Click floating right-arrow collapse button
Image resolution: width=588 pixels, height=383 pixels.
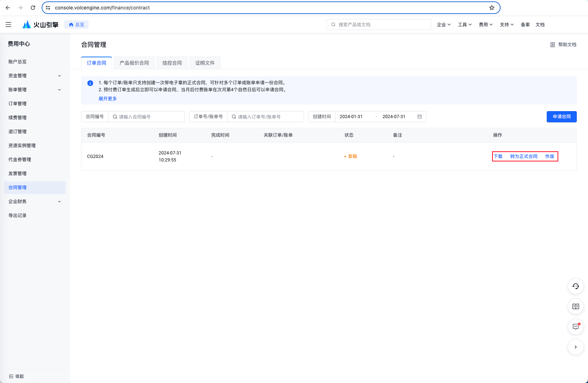[x=575, y=347]
